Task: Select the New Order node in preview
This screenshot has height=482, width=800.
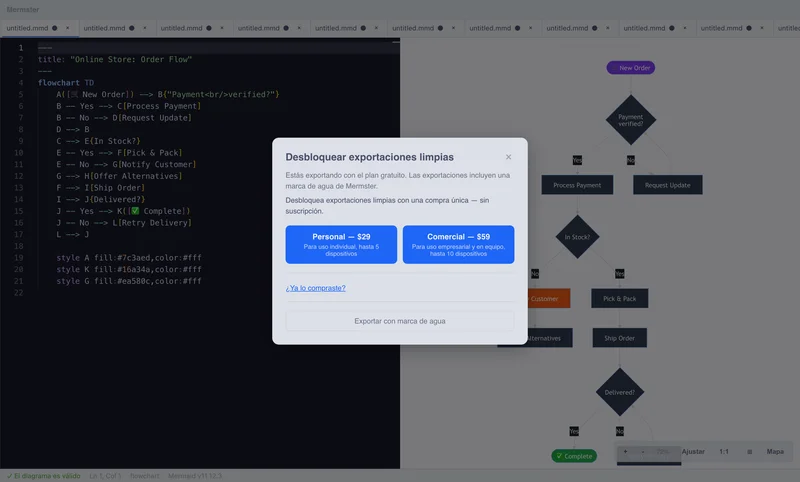Action: [x=631, y=68]
